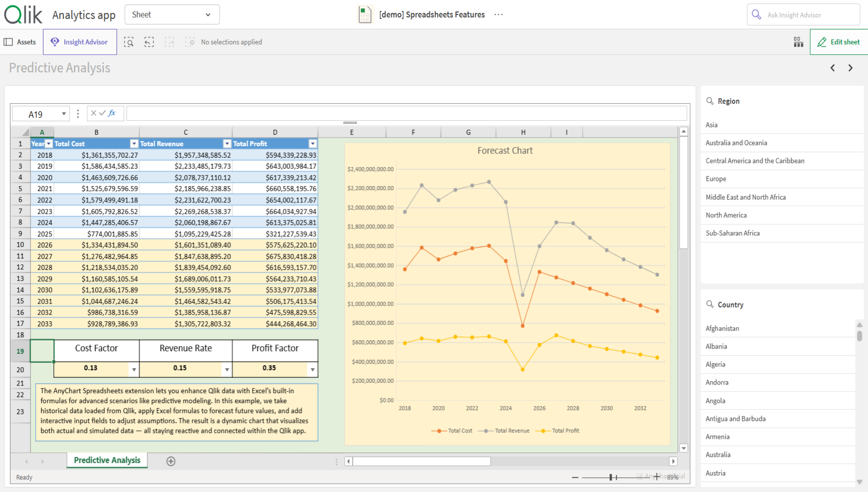Expand the cell name box dropdown

tap(63, 114)
